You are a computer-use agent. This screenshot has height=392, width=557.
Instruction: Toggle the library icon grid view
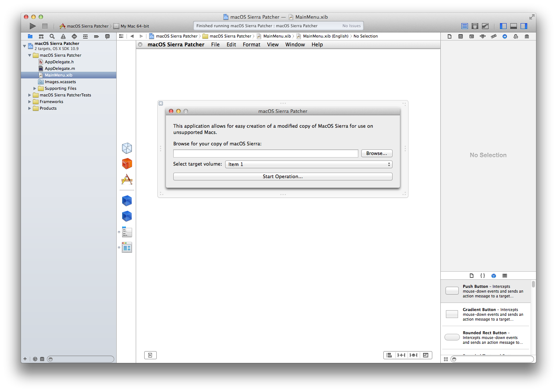click(446, 359)
